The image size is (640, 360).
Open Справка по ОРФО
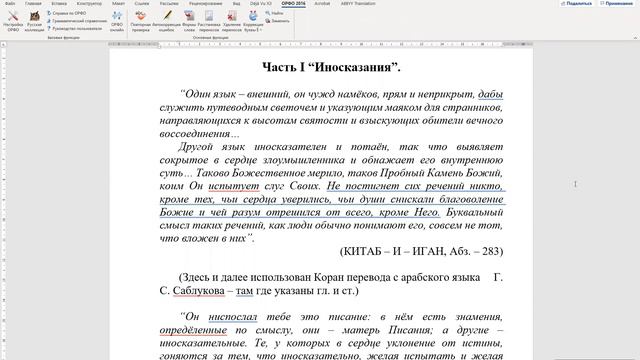click(x=67, y=13)
